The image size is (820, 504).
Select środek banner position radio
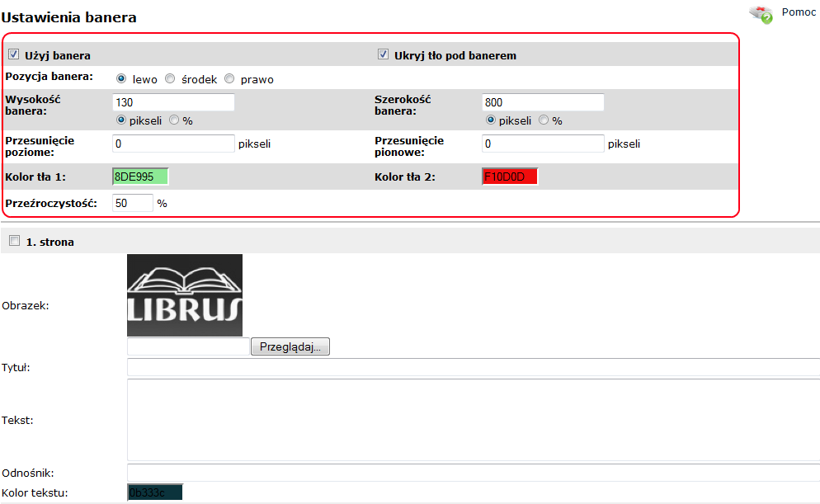(x=170, y=78)
